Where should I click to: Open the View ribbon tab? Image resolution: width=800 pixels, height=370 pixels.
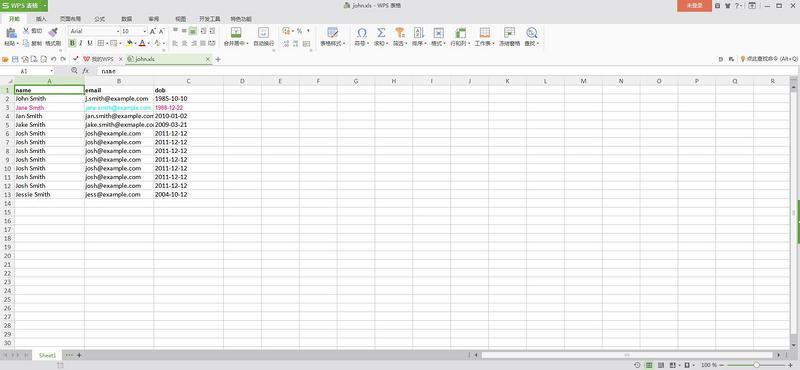point(181,19)
